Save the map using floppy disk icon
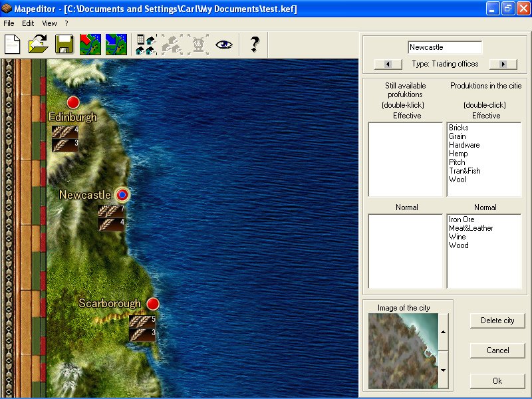This screenshot has height=399, width=532. pos(64,45)
